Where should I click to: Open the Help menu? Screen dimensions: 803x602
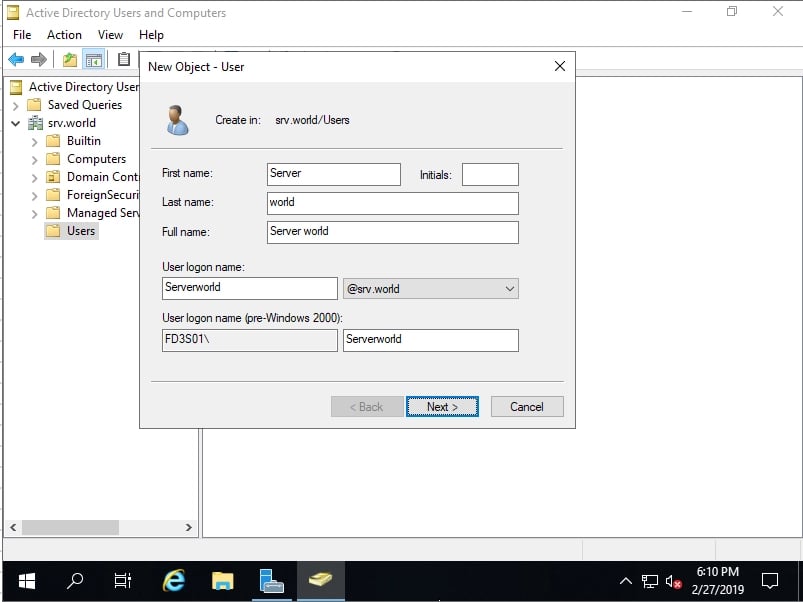151,35
